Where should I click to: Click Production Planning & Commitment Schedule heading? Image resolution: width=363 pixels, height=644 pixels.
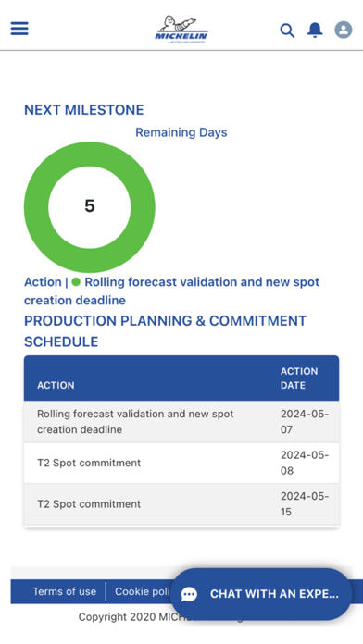click(x=165, y=331)
